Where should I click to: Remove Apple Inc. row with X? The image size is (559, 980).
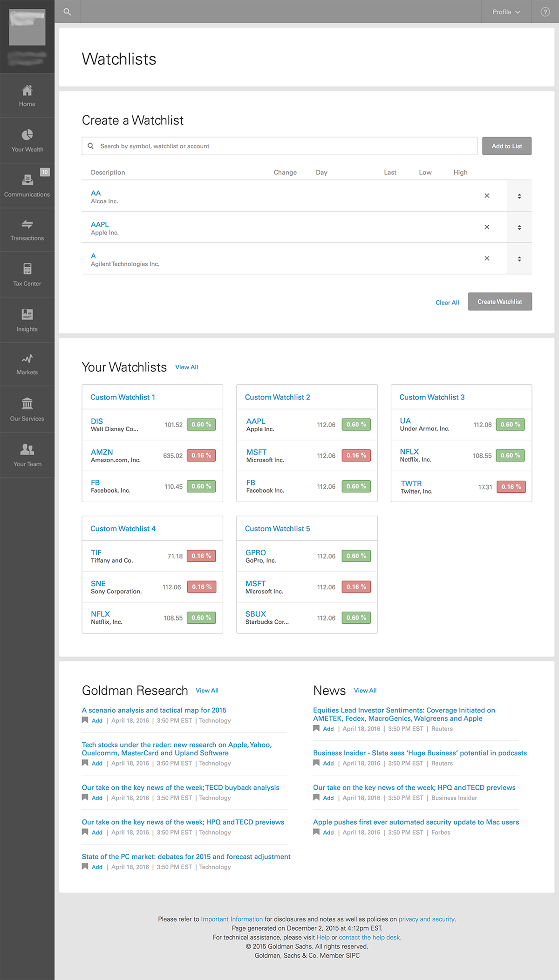(x=487, y=227)
